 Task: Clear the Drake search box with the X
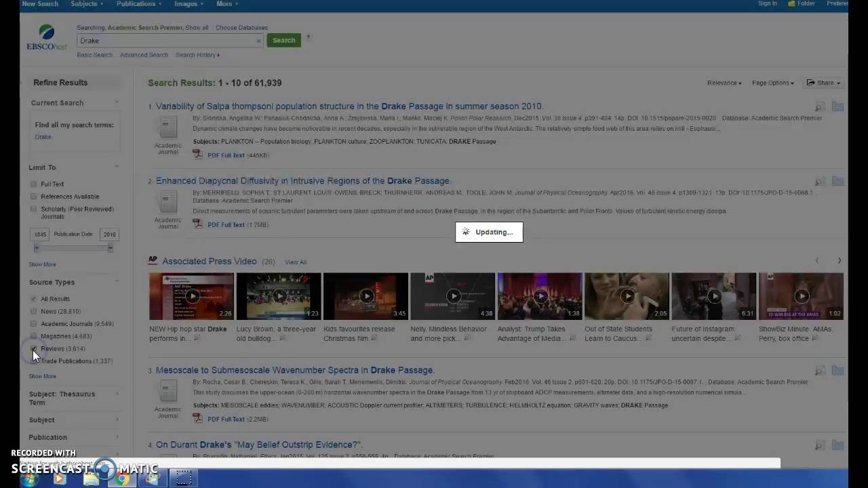[258, 41]
